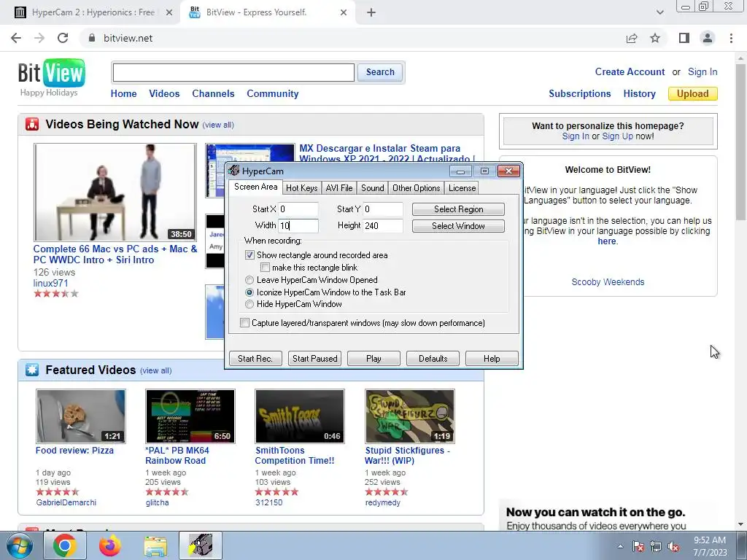Reset settings with Defaults button

tap(433, 359)
